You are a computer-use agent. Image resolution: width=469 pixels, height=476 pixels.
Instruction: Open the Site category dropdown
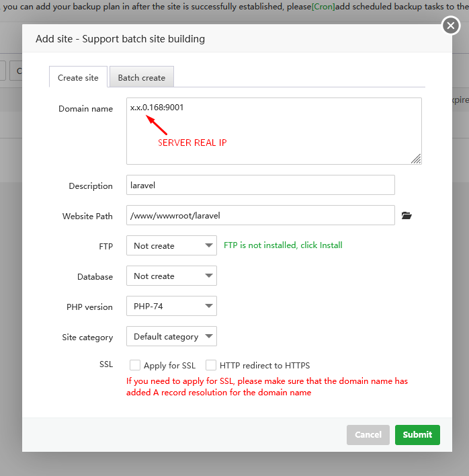pos(171,337)
